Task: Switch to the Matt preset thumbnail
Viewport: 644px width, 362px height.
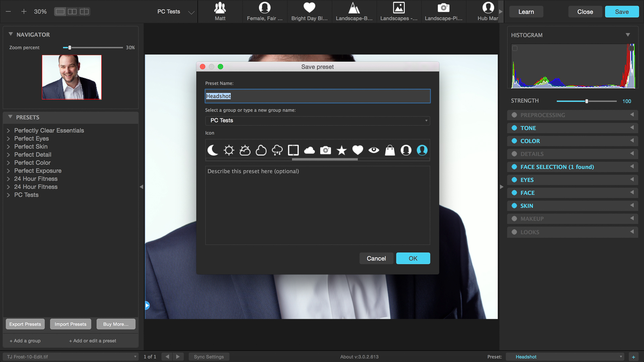Action: 220,11
